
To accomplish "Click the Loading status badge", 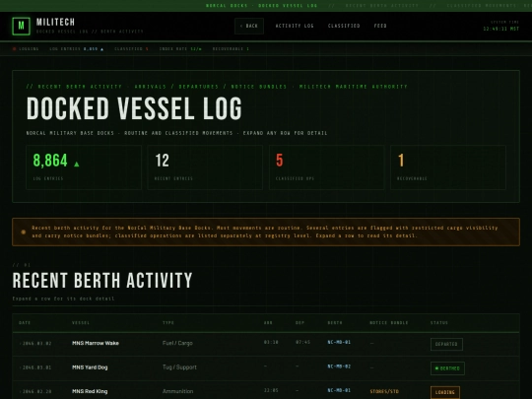I will [445, 392].
